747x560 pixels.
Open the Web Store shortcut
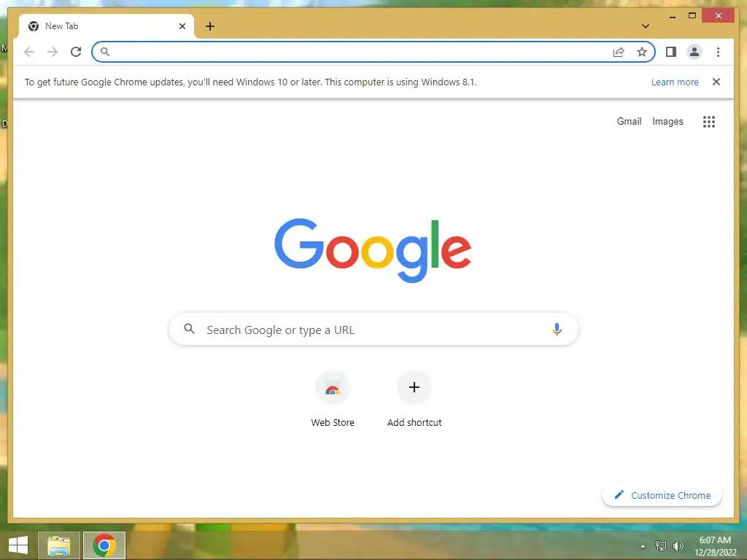333,400
